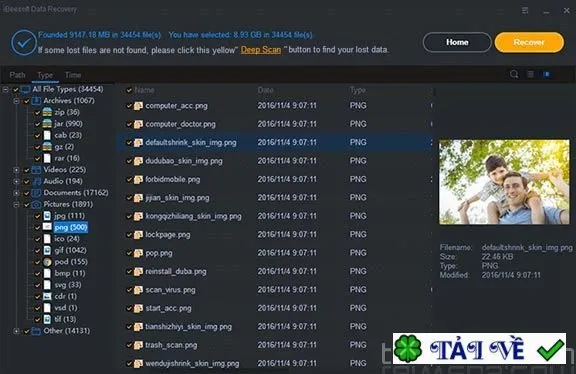Open the Deep Scan link
576x374 pixels.
coord(260,50)
